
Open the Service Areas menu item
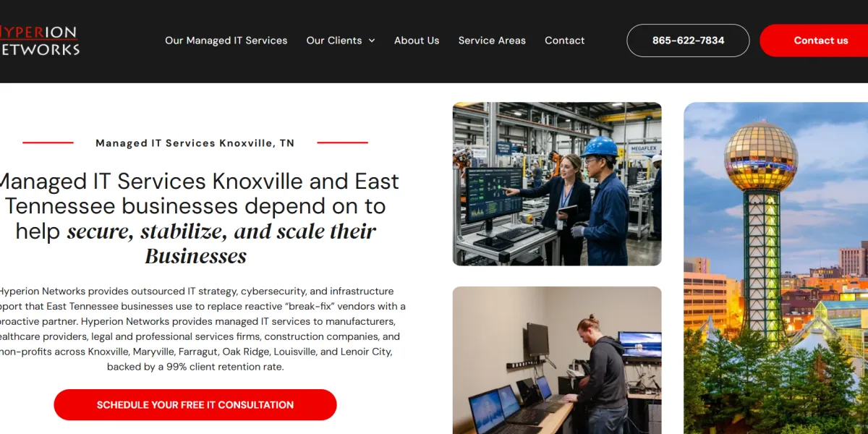coord(492,41)
